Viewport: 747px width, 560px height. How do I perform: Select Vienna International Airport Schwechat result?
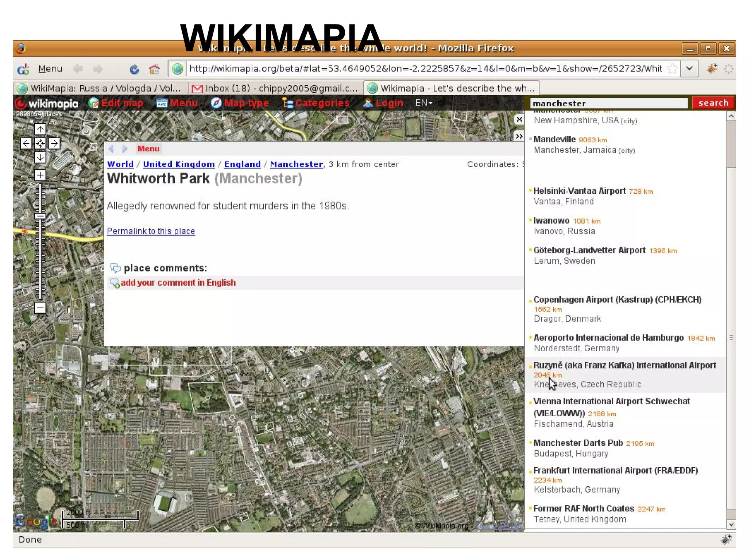pyautogui.click(x=611, y=407)
